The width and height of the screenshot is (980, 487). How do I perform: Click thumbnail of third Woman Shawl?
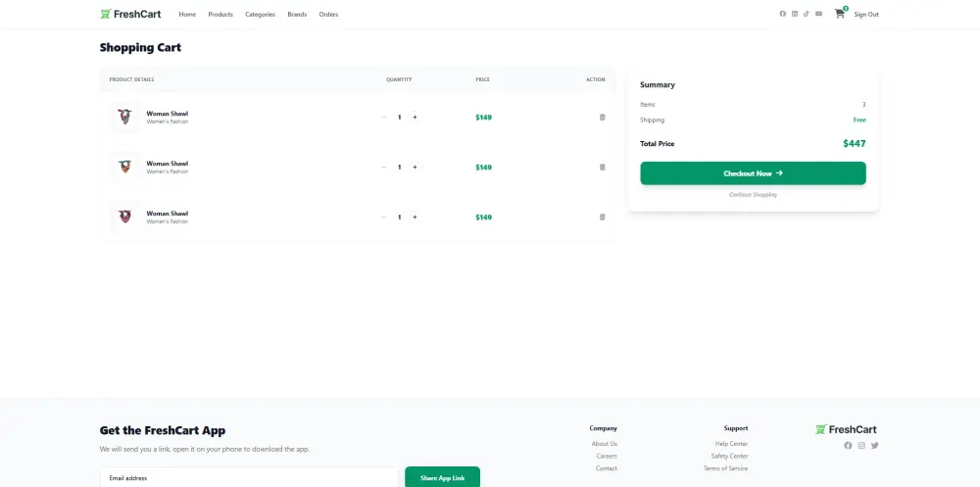click(x=125, y=217)
